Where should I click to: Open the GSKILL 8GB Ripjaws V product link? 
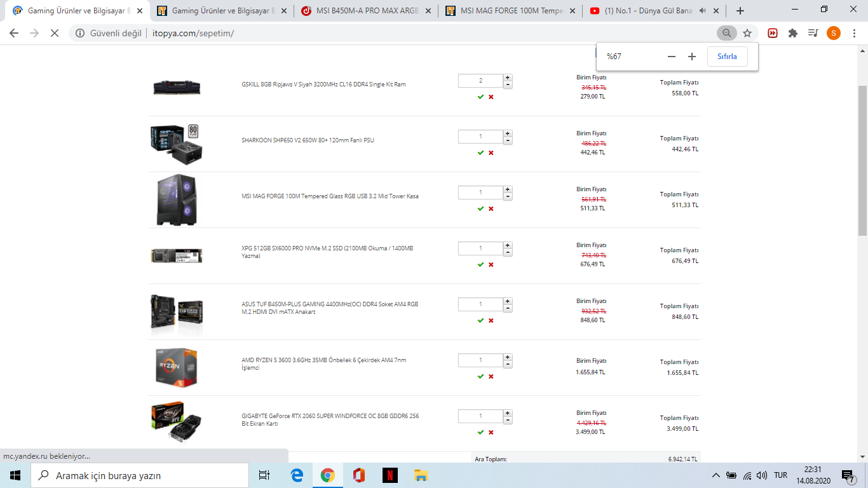[323, 85]
